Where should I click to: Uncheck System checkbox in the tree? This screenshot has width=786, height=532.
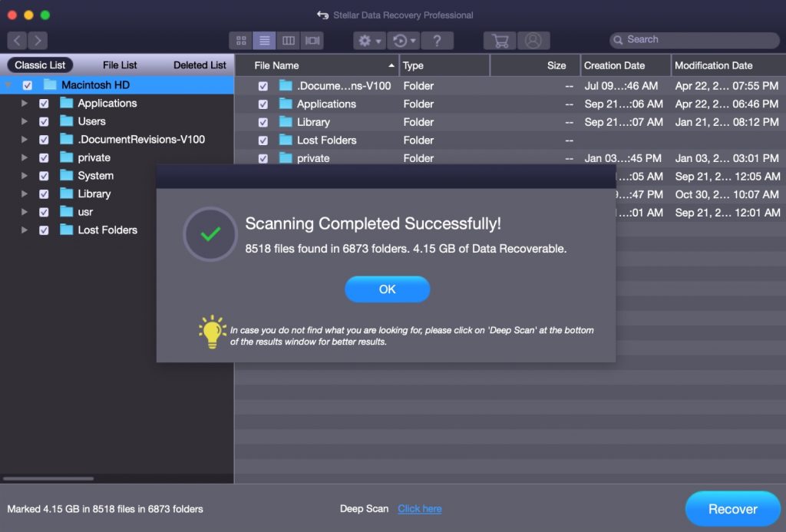pyautogui.click(x=44, y=176)
